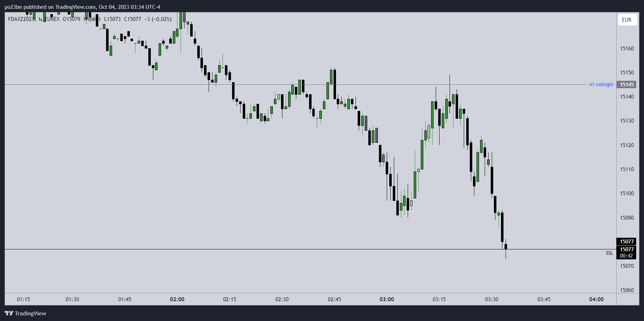Click the 02:00 time axis label

coord(177,299)
